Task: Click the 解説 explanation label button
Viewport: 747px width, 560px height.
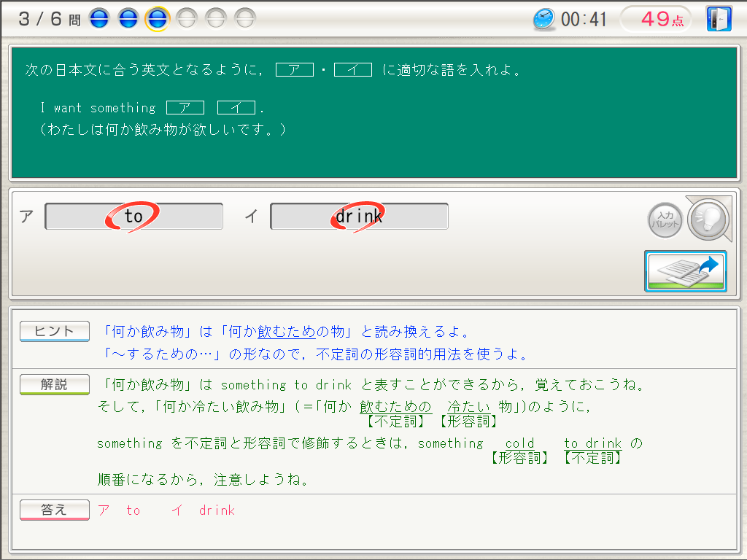Action: (x=55, y=384)
